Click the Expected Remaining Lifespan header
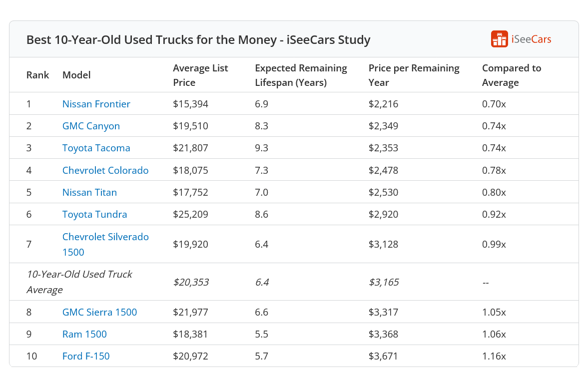 pos(301,75)
